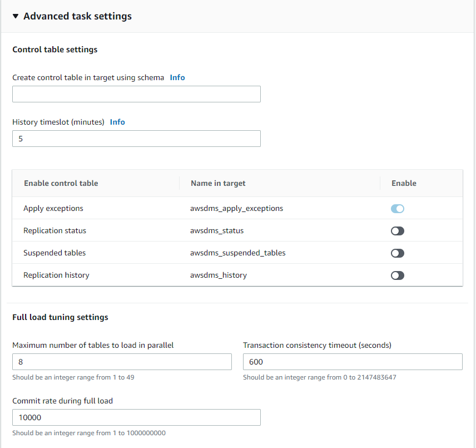476x448 pixels.
Task: Select the awsdms_status table name
Action: [x=217, y=230]
